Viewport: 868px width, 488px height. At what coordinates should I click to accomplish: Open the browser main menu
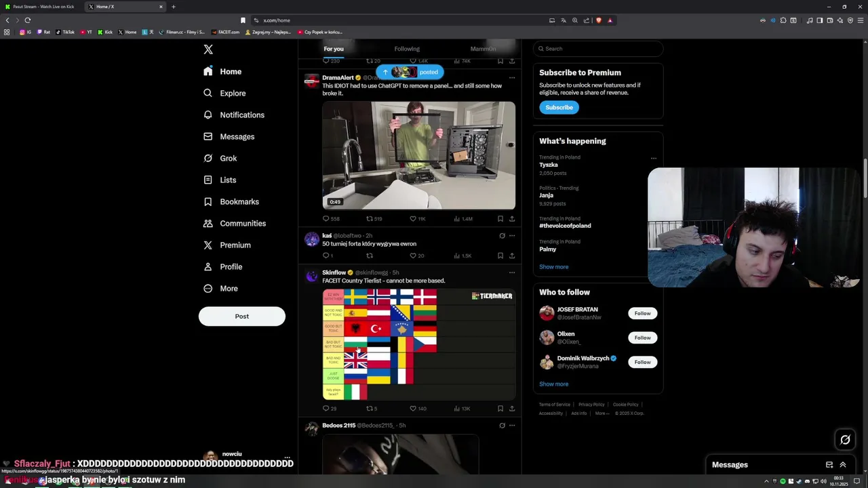861,20
